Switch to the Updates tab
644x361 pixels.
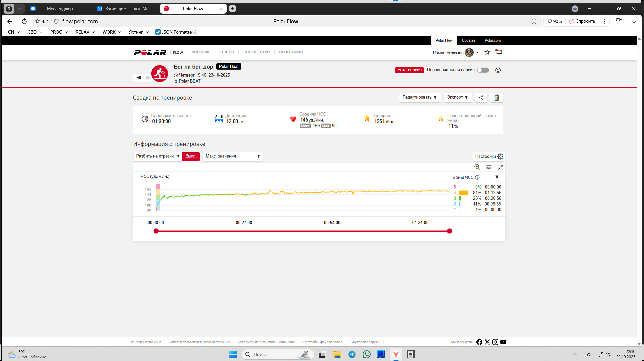(x=469, y=40)
